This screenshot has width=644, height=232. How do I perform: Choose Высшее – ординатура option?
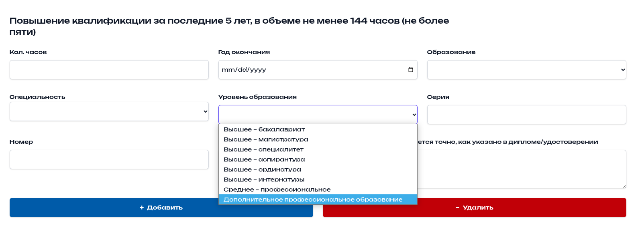click(x=262, y=169)
